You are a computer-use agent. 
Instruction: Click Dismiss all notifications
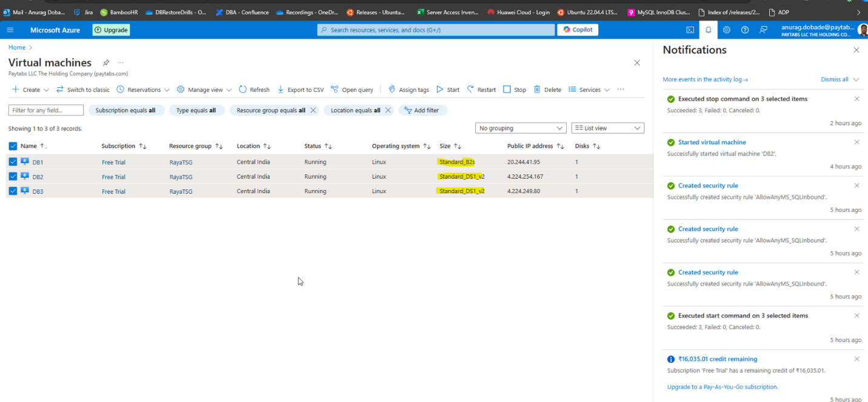click(x=834, y=79)
